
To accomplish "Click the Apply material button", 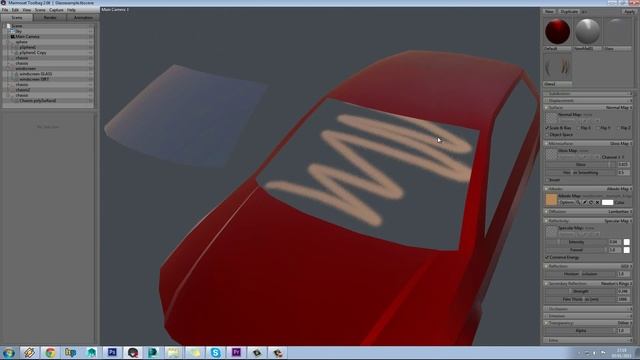I will [629, 12].
